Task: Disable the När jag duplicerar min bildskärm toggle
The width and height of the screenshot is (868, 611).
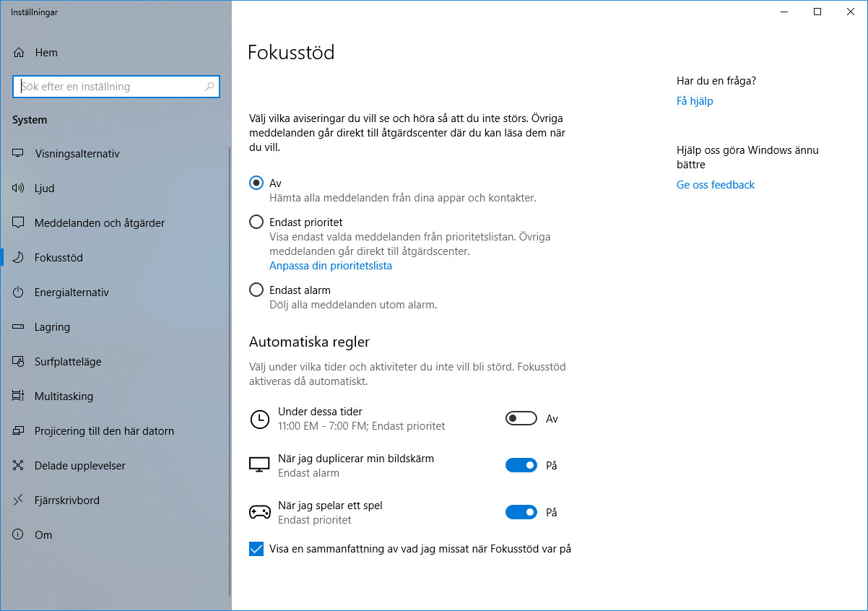Action: (x=521, y=465)
